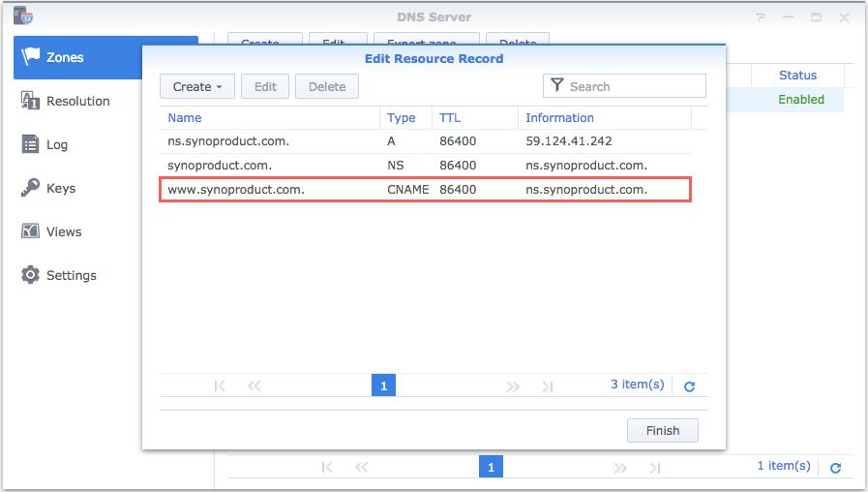Go to last page in main window
The height and width of the screenshot is (492, 868).
(x=655, y=468)
